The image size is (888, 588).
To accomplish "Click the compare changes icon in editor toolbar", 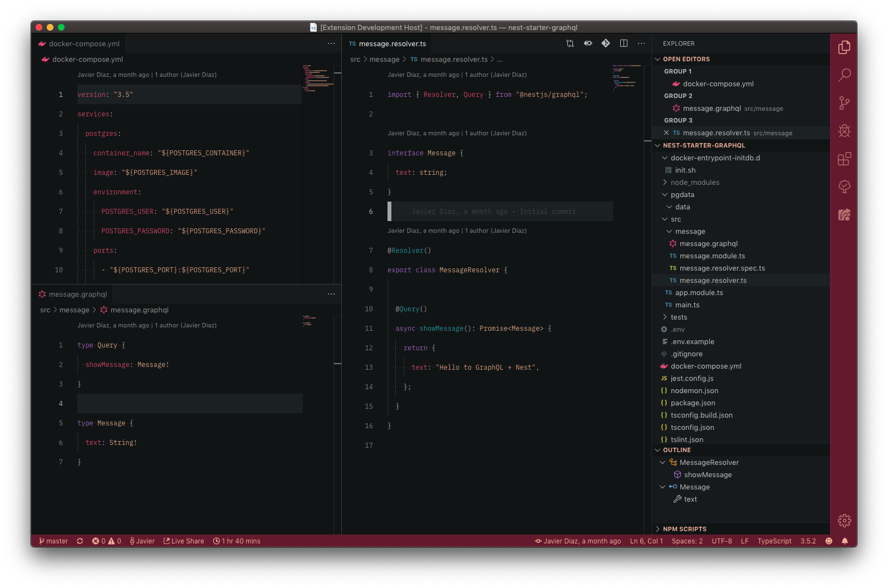I will click(570, 43).
